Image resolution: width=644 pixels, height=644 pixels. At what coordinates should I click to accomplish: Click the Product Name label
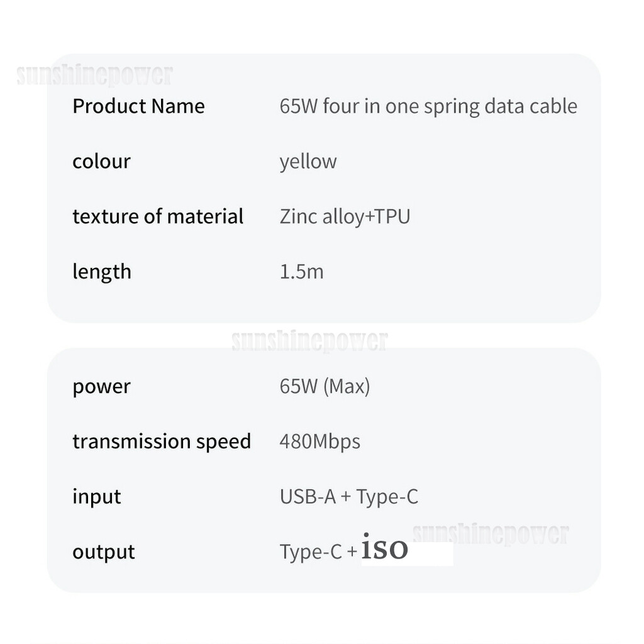138,106
